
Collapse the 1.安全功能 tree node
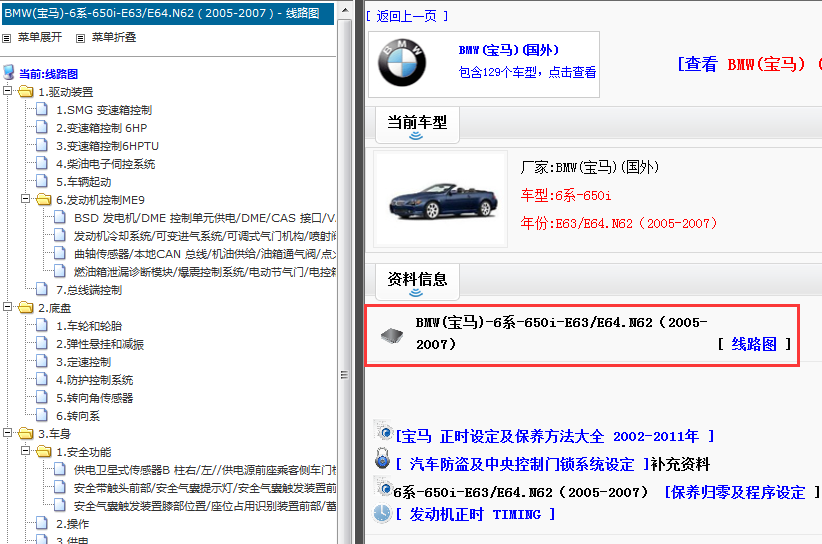25,451
